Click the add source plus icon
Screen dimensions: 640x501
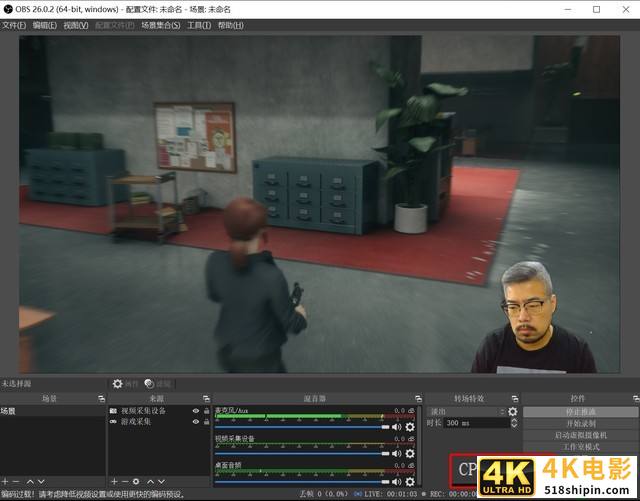click(114, 482)
